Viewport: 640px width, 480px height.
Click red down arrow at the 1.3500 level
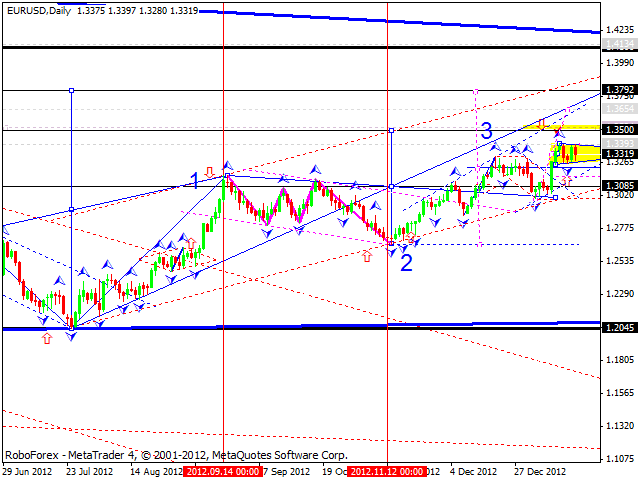click(540, 124)
